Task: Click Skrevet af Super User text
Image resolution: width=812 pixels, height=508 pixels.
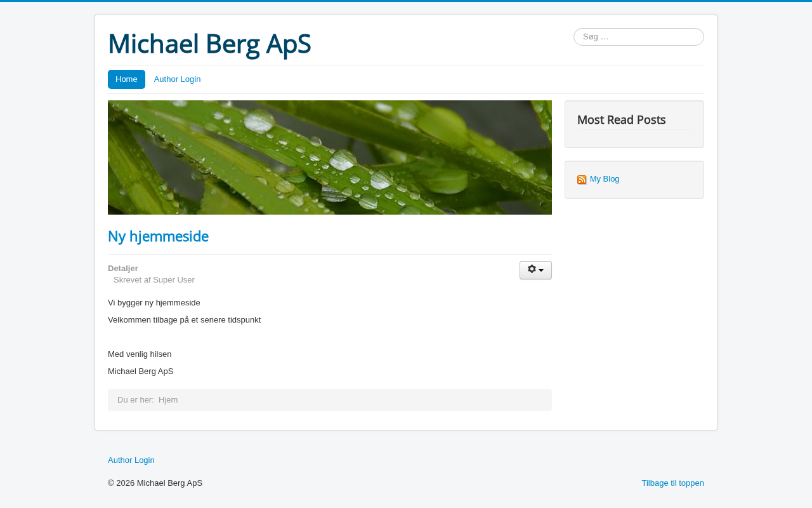Action: 154,279
